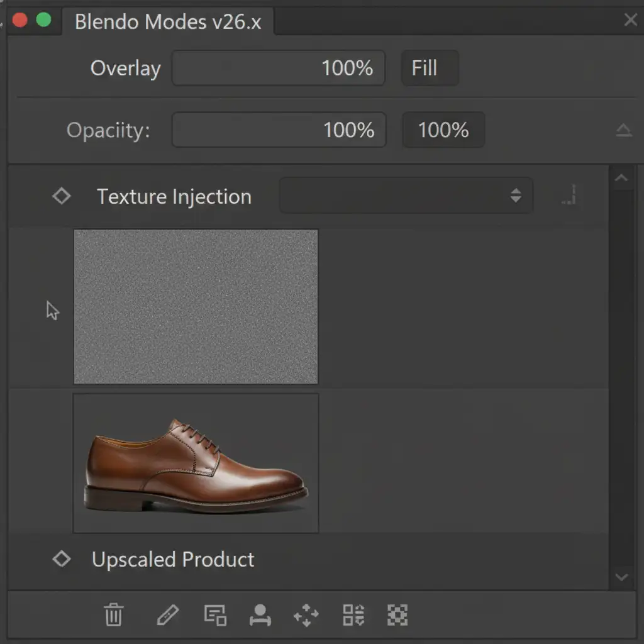The image size is (644, 644).
Task: Click the green window button in title bar
Action: point(43,20)
